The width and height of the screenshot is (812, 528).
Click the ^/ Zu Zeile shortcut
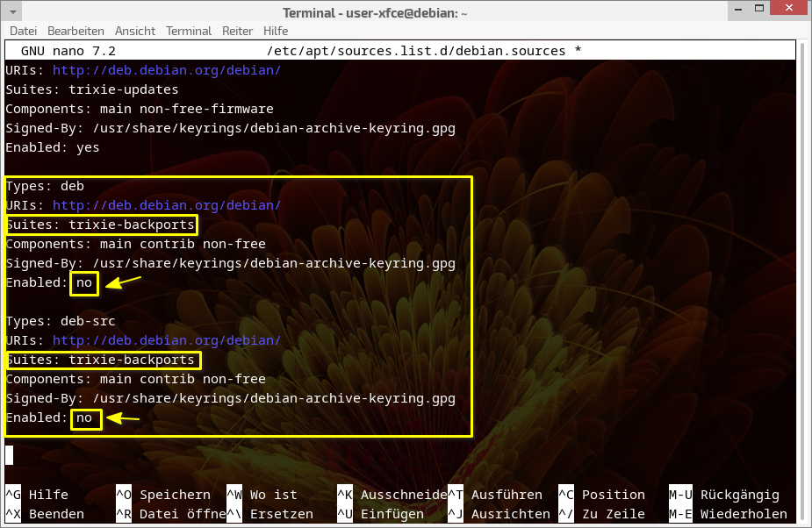[601, 514]
